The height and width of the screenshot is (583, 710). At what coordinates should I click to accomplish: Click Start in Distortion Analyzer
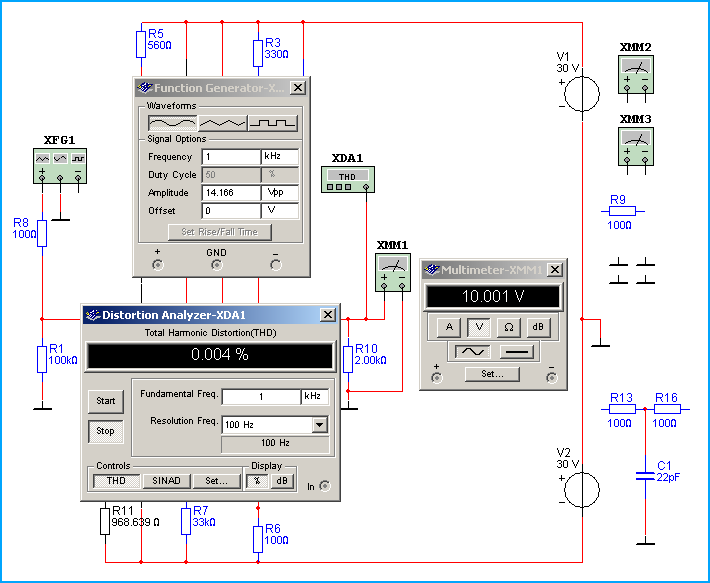click(106, 401)
